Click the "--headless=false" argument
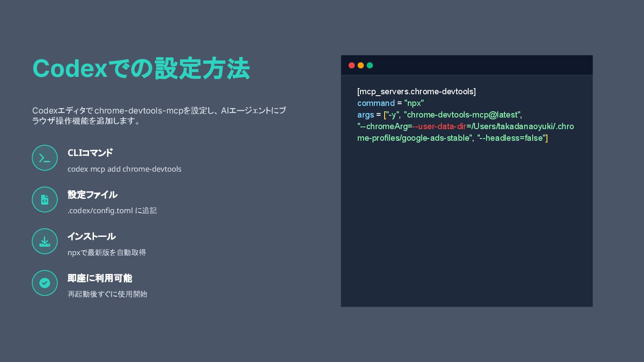Screen dimensions: 644x362 [x=511, y=138]
